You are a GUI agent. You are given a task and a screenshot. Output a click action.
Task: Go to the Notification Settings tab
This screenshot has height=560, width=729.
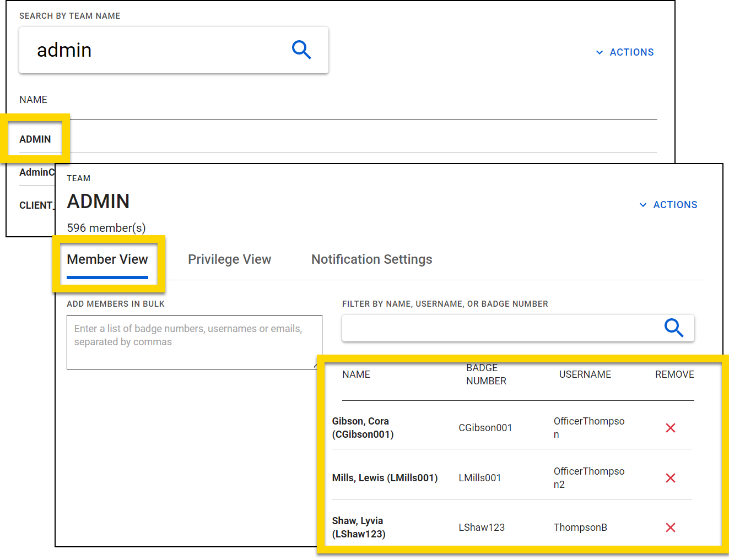tap(371, 259)
